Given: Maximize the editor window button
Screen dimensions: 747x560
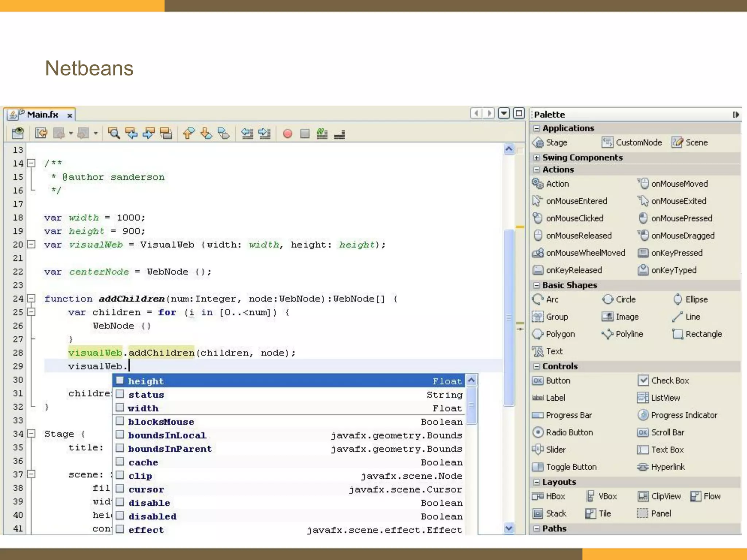Looking at the screenshot, I should [519, 113].
